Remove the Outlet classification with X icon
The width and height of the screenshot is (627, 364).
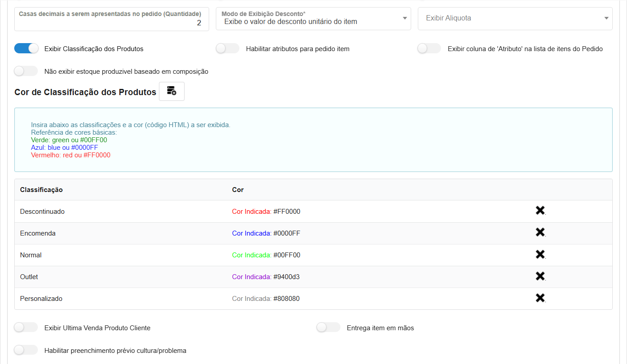point(540,276)
